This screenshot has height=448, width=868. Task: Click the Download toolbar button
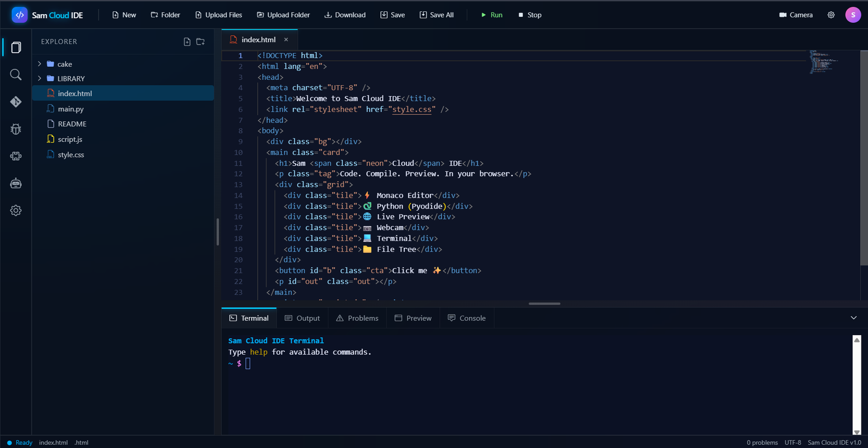tap(345, 15)
